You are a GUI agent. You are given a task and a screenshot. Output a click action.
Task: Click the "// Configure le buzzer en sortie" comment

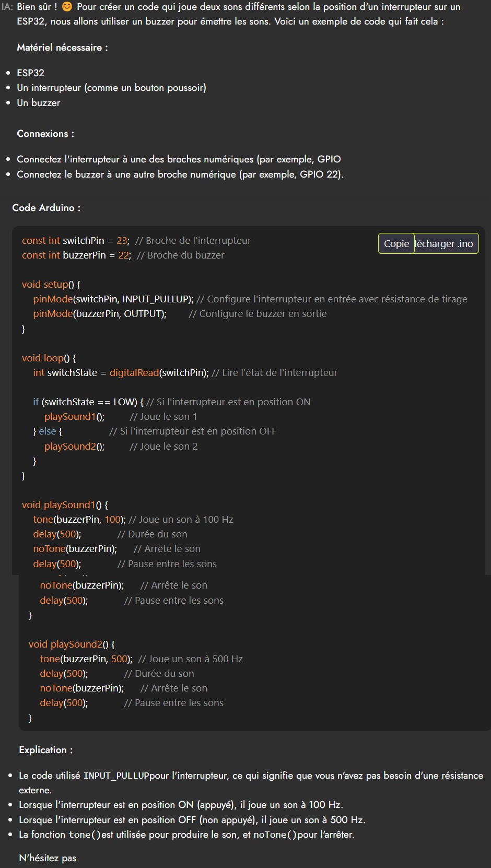(258, 314)
